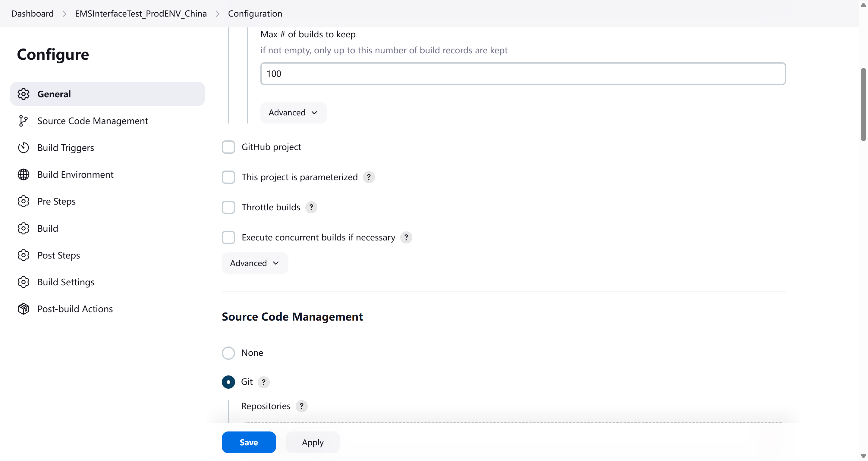Open help icon next to Throttle builds

311,207
